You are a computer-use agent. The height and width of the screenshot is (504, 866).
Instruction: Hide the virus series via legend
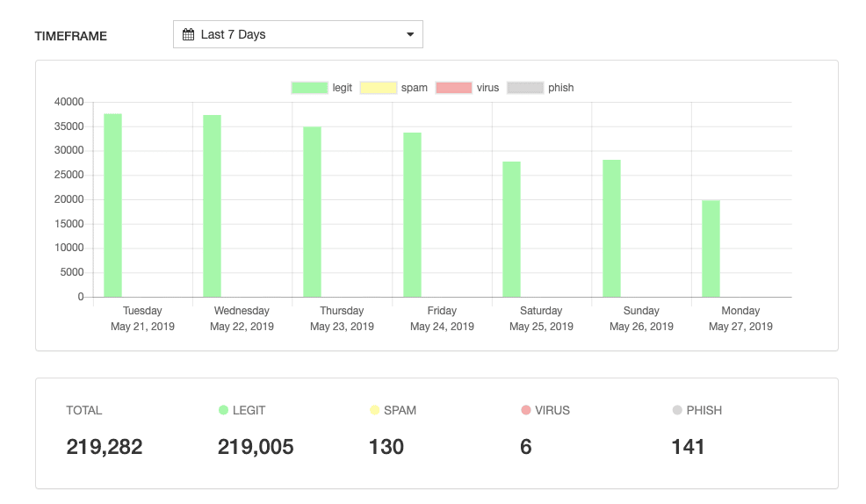tap(467, 88)
